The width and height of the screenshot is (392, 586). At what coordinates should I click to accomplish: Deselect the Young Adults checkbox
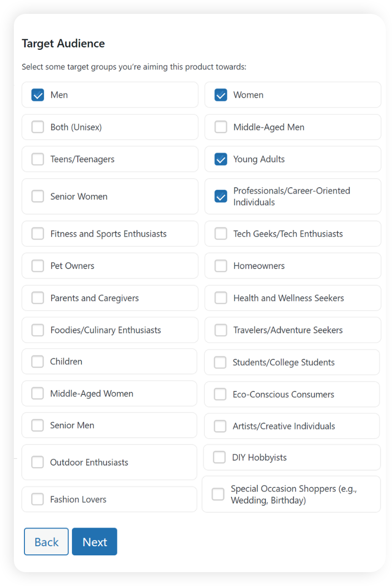[x=220, y=159]
